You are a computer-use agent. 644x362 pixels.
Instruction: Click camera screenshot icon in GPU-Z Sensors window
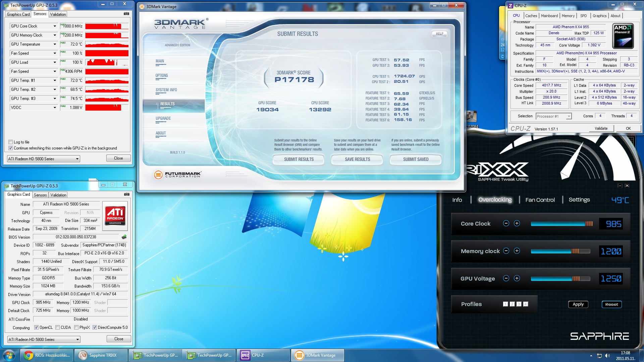pos(126,14)
